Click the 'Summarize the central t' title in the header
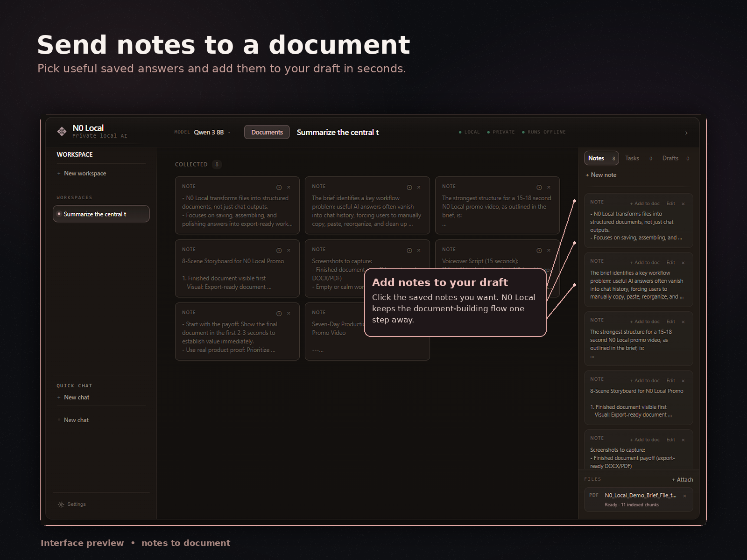This screenshot has height=560, width=747. click(338, 133)
